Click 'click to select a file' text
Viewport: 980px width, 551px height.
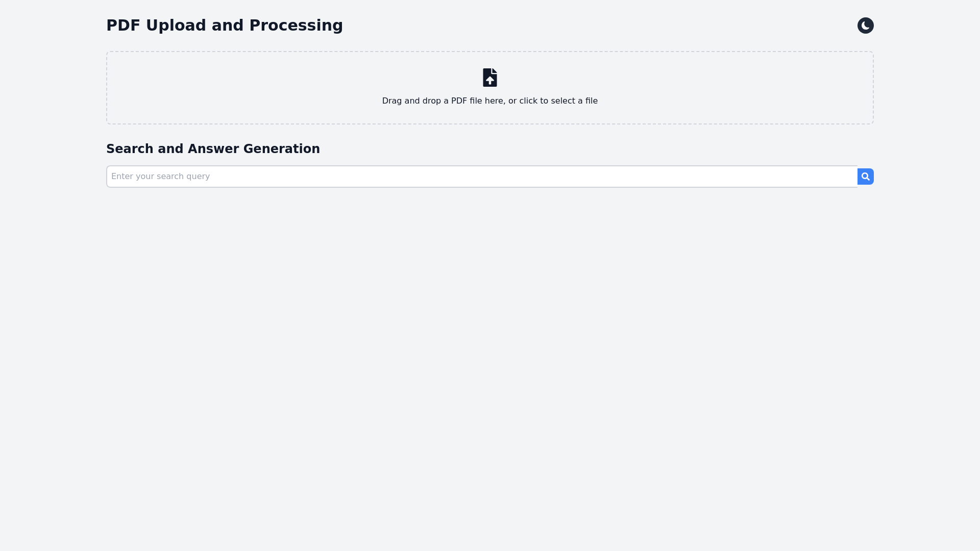[558, 101]
